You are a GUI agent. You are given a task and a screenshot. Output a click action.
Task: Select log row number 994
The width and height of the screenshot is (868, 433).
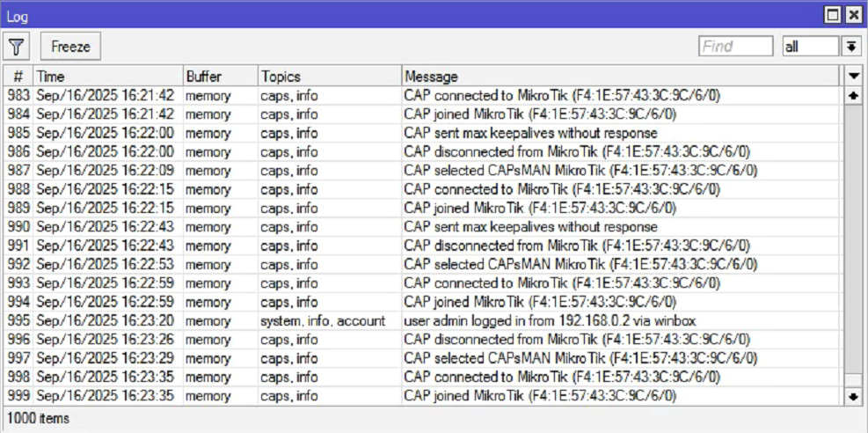click(422, 302)
